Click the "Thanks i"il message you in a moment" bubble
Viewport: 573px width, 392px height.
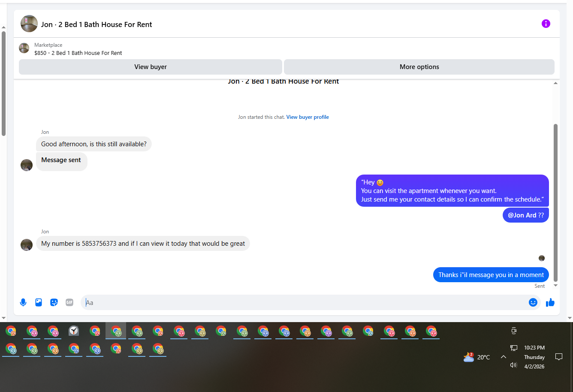491,275
